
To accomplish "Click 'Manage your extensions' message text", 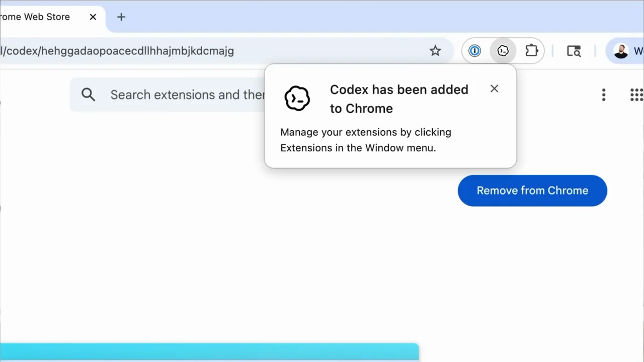I will coord(366,140).
